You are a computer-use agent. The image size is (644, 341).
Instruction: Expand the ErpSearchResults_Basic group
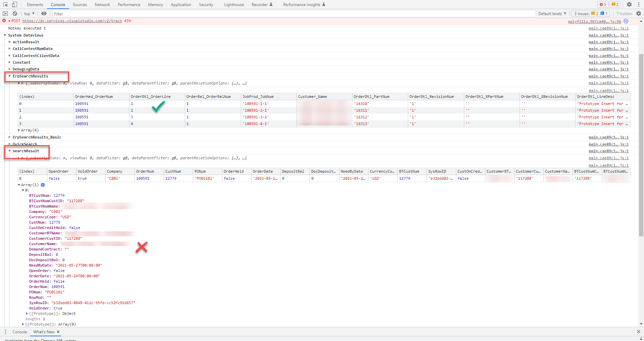pos(9,137)
